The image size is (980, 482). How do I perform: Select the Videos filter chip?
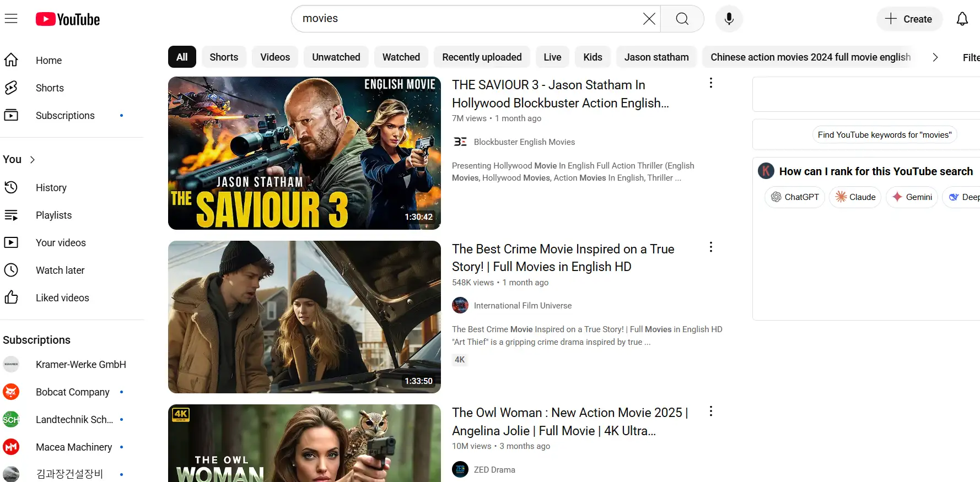point(275,57)
